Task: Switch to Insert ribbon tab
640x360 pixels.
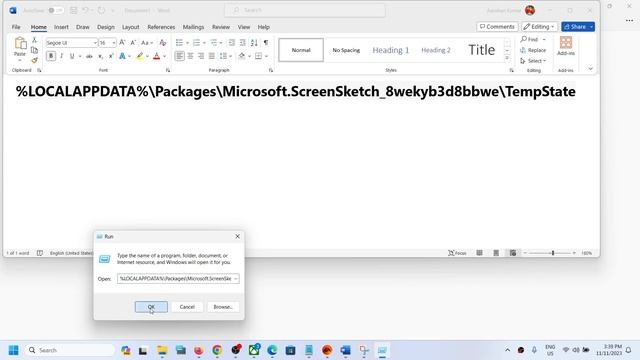Action: [x=61, y=27]
